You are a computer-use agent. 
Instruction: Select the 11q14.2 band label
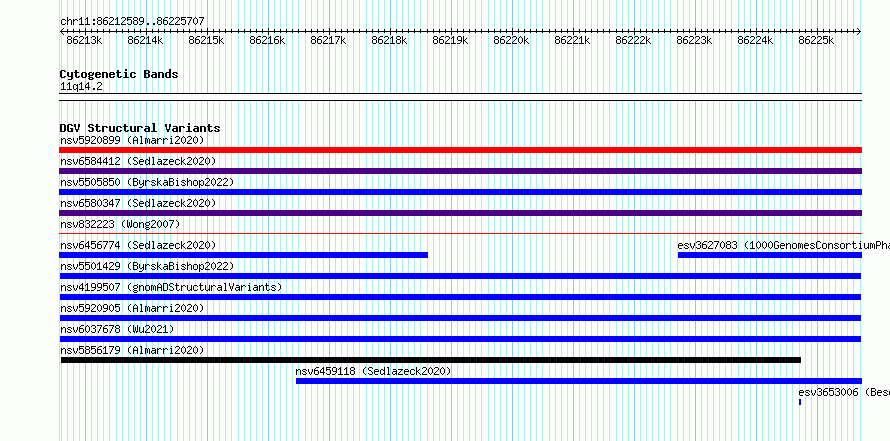81,87
